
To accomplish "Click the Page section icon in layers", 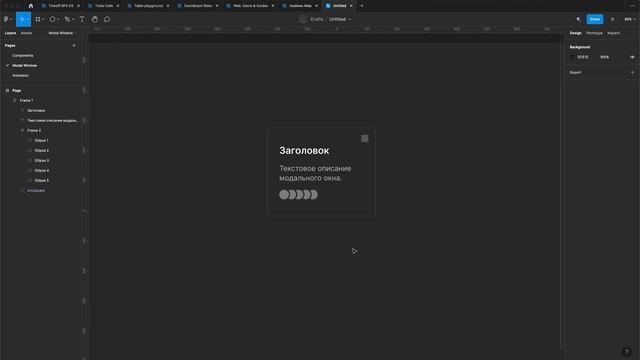I will tap(7, 91).
